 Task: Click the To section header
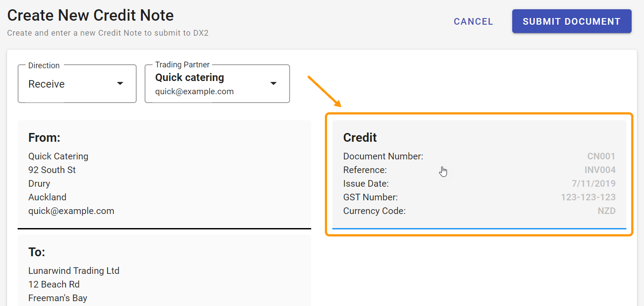35,252
